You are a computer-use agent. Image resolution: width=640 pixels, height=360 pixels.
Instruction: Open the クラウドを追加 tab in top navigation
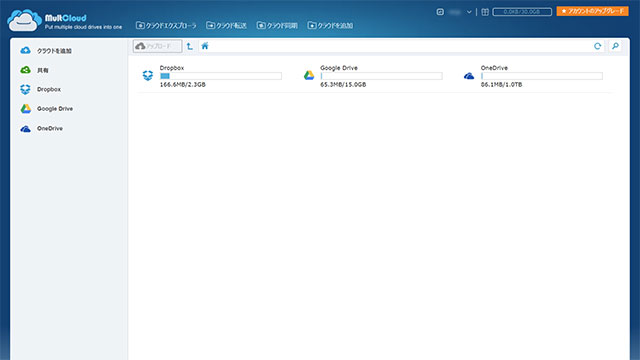pyautogui.click(x=330, y=25)
